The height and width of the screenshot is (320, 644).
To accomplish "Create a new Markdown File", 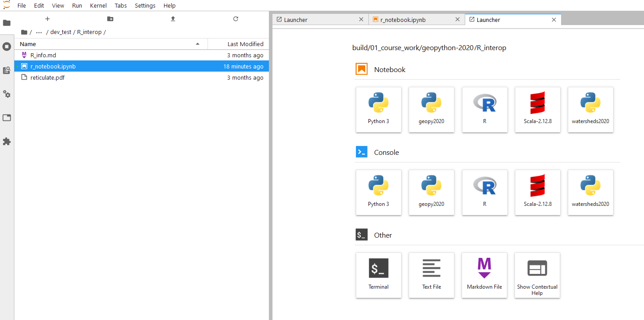I will (x=484, y=275).
